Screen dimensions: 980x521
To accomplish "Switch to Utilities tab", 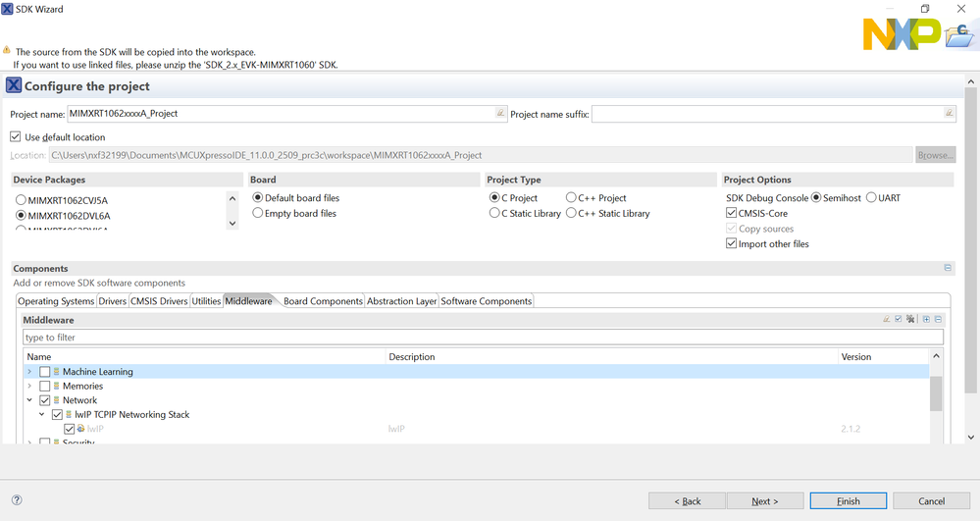I will [x=206, y=301].
